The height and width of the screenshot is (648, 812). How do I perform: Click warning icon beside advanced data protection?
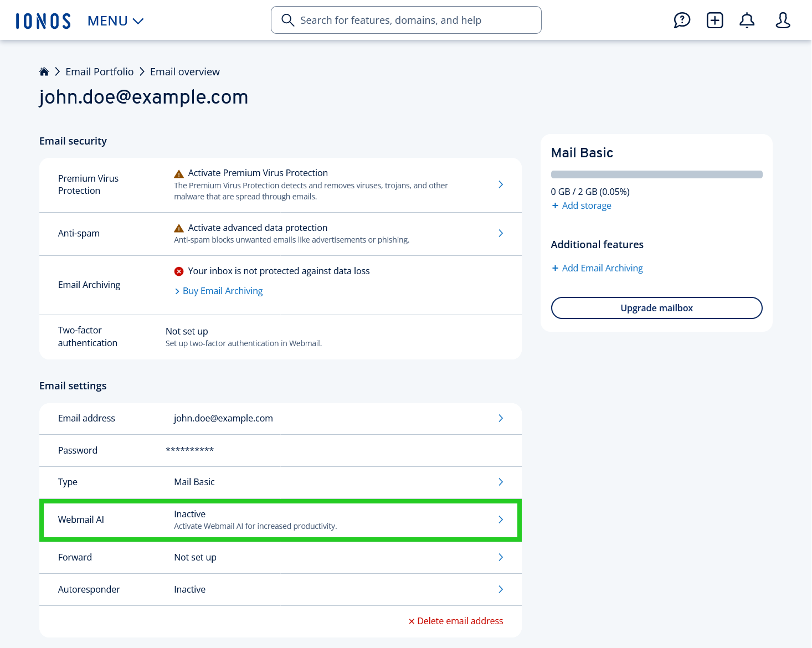coord(179,228)
